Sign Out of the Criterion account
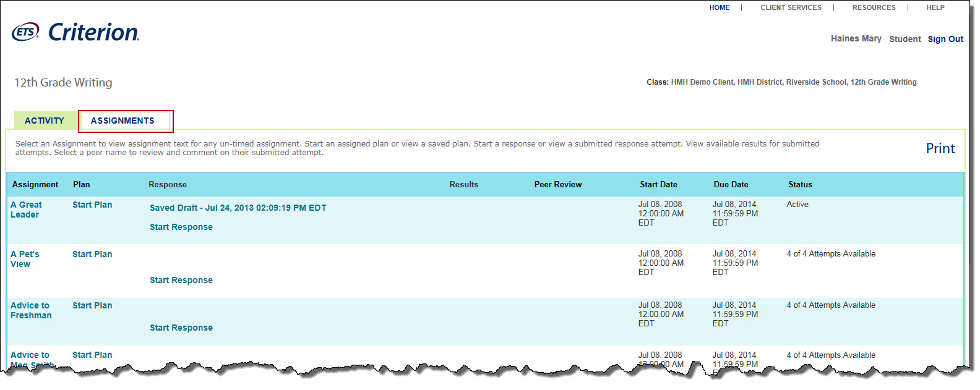Viewport: 980px width, 390px height. pyautogui.click(x=945, y=39)
